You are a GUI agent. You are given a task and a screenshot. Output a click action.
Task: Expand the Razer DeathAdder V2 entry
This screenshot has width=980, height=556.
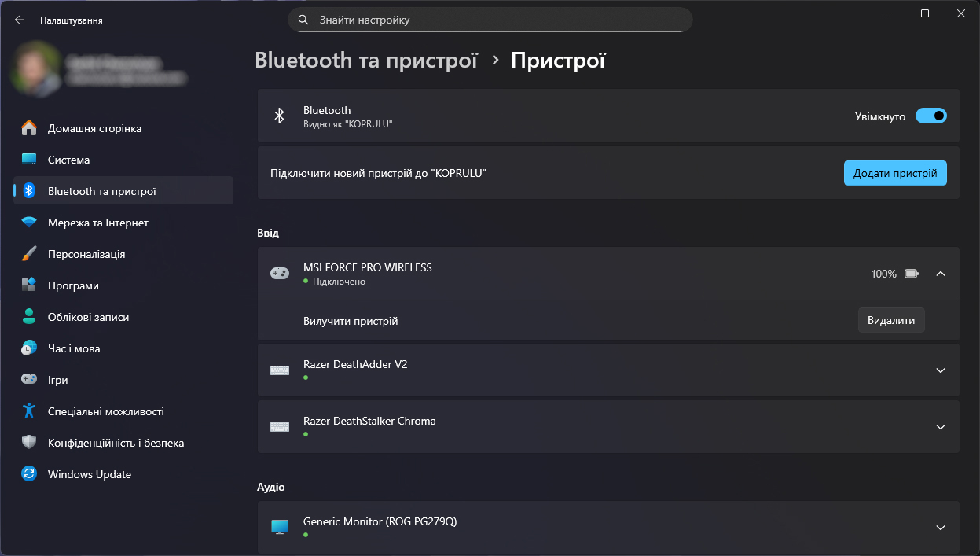(x=940, y=370)
